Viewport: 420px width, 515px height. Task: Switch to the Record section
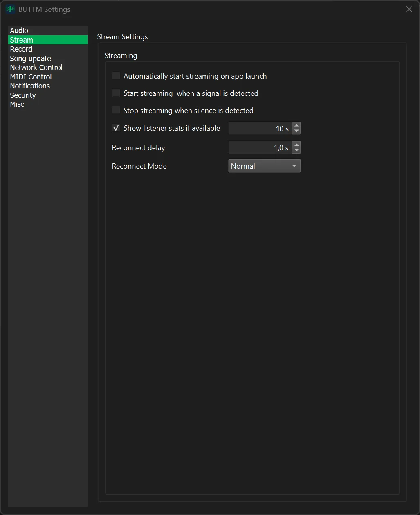[21, 49]
